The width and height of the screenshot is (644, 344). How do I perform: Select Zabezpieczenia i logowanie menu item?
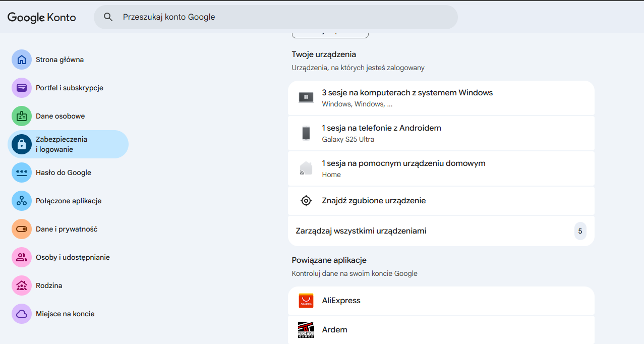pyautogui.click(x=68, y=144)
